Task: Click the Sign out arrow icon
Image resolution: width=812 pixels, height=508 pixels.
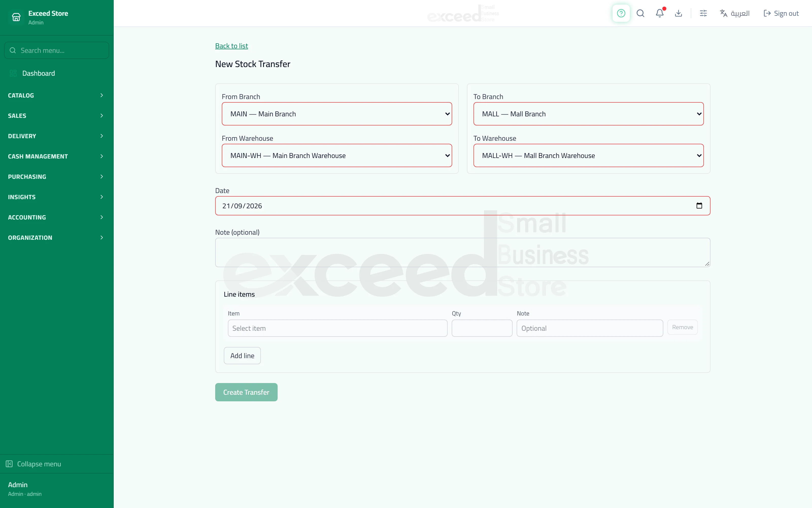Action: click(x=767, y=13)
